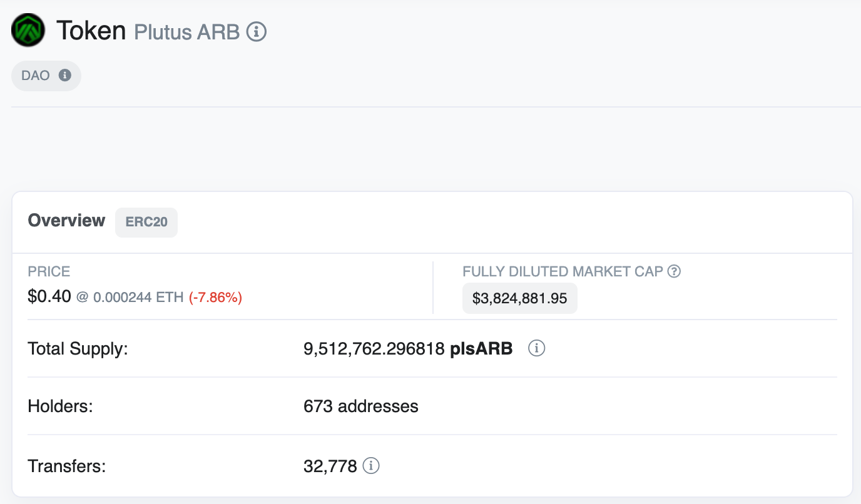This screenshot has height=504, width=861.
Task: Open the DAO tag badge
Action: tap(46, 76)
